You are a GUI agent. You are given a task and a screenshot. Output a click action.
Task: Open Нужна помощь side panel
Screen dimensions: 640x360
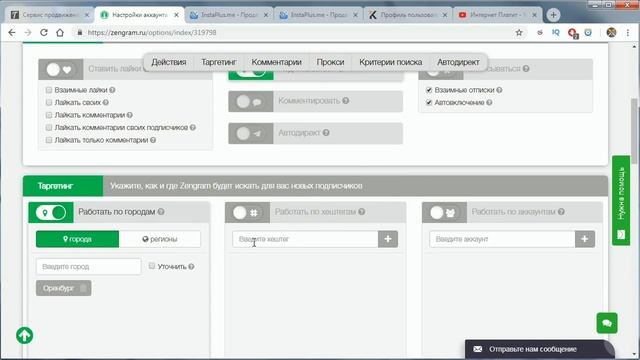621,200
